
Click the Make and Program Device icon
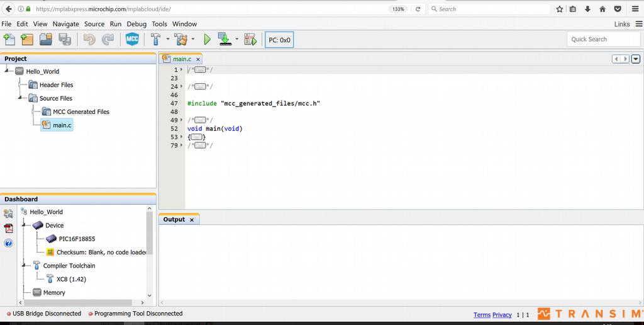pyautogui.click(x=225, y=40)
